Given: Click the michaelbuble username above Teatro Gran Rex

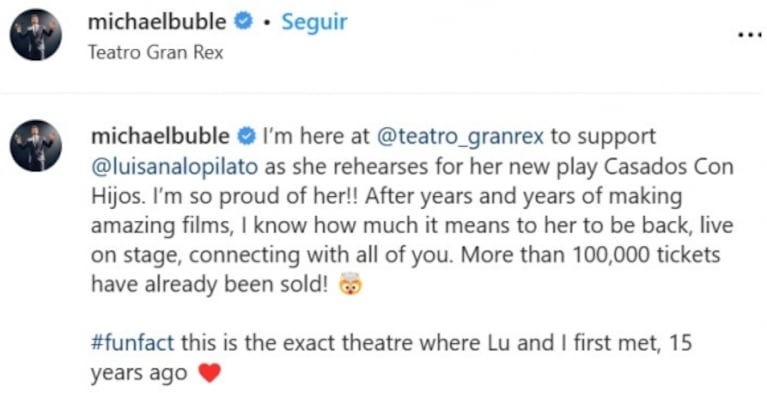Looking at the screenshot, I should (157, 22).
